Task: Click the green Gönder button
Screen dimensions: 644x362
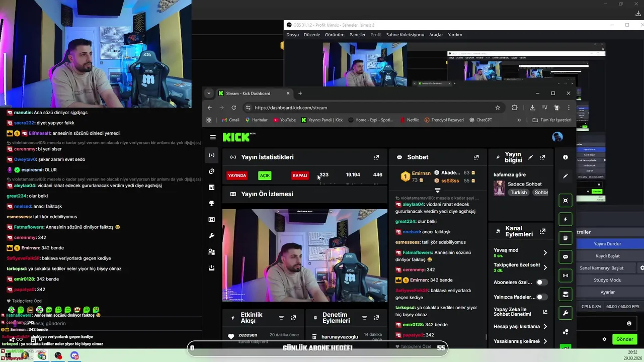Action: click(x=624, y=339)
